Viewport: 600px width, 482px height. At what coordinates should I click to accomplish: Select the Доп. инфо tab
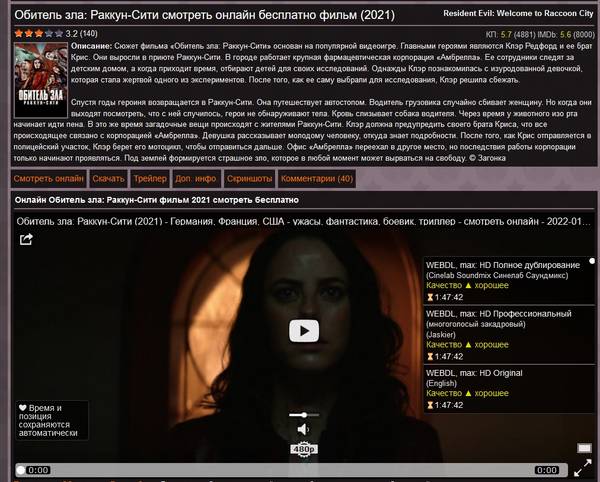point(196,179)
